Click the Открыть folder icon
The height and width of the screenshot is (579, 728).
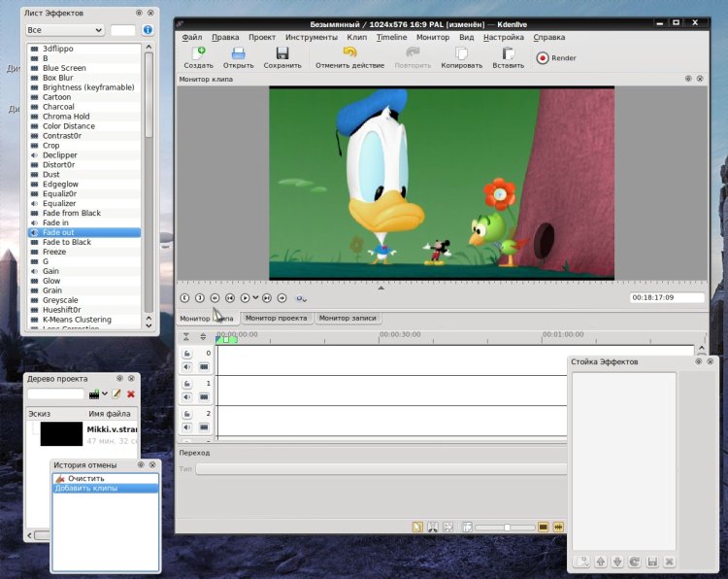[x=238, y=53]
